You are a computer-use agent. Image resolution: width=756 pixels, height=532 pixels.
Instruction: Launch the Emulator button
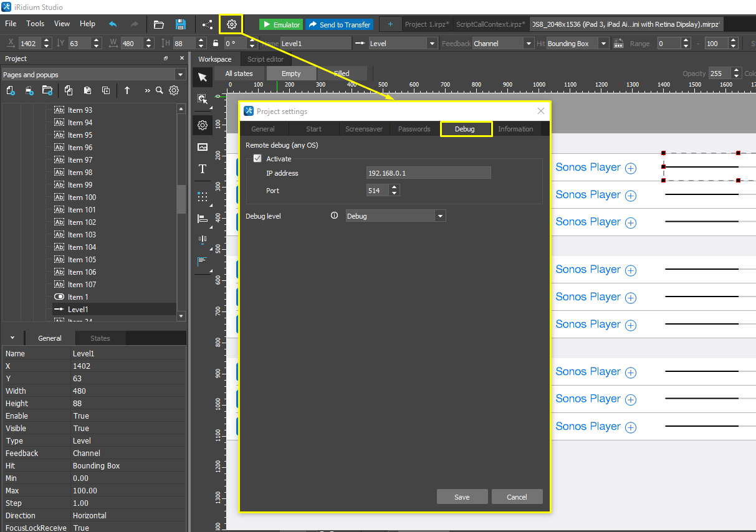click(280, 25)
